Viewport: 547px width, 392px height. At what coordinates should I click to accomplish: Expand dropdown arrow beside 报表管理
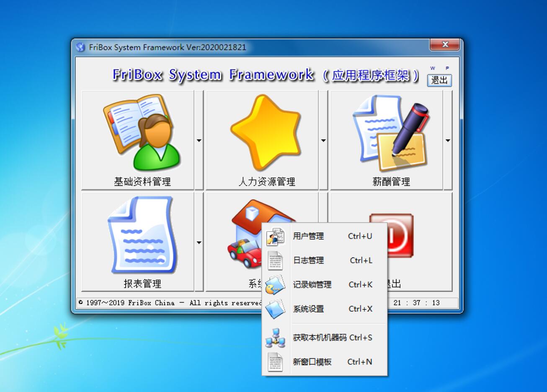point(199,242)
